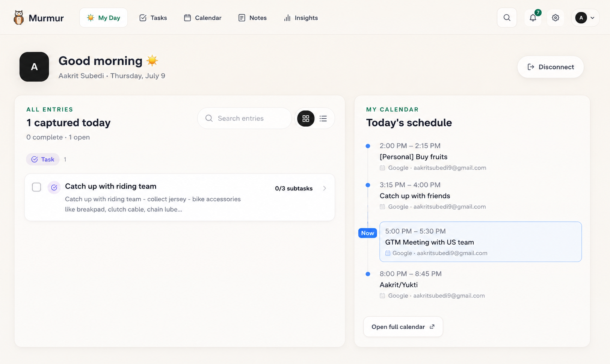Screen dimensions: 610x364
Task: Check off Catch up with riding team
Action: point(36,187)
